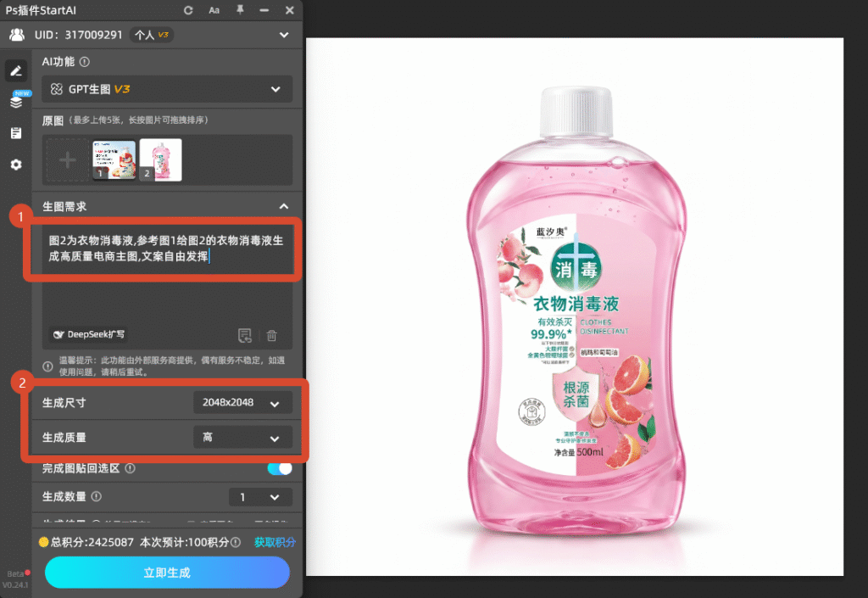Close the StartAI plugin panel
868x598 pixels.
(290, 10)
